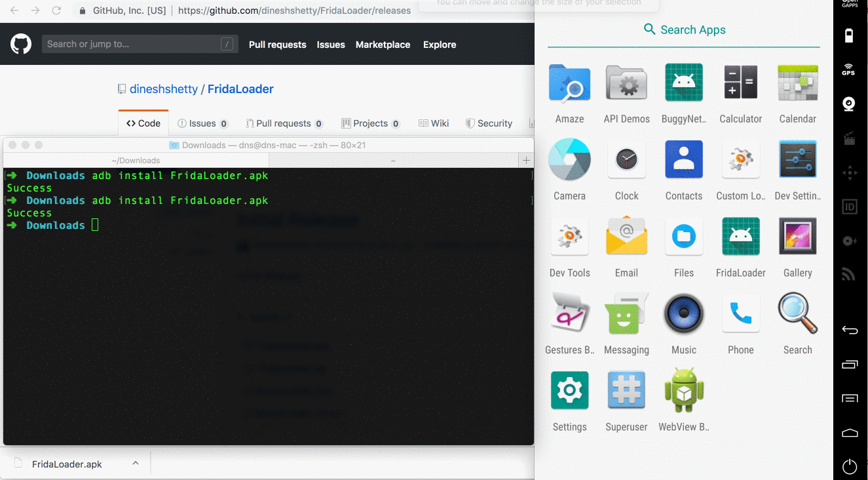Click the emulator battery icon
868x480 pixels.
point(849,35)
